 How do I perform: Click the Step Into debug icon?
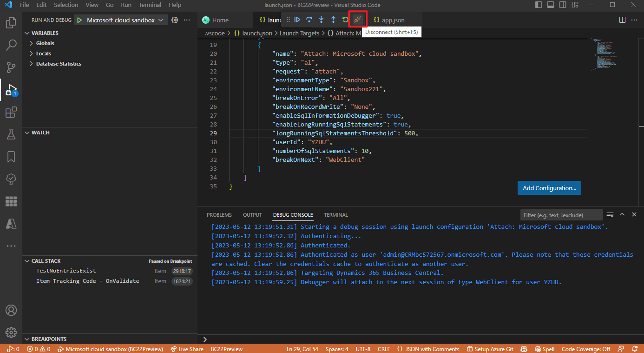pyautogui.click(x=322, y=20)
